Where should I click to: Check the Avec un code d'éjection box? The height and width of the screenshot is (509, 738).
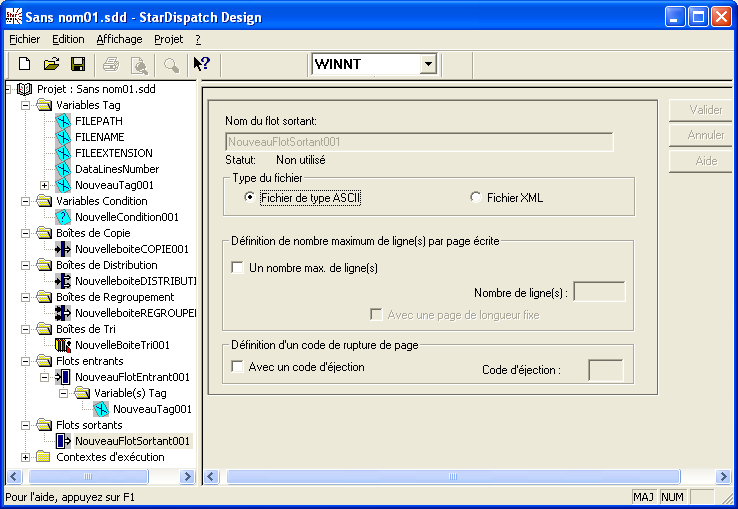click(238, 367)
